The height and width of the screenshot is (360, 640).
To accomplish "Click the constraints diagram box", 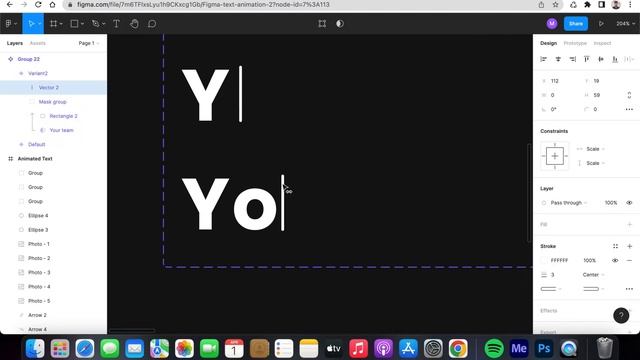I will tap(555, 156).
